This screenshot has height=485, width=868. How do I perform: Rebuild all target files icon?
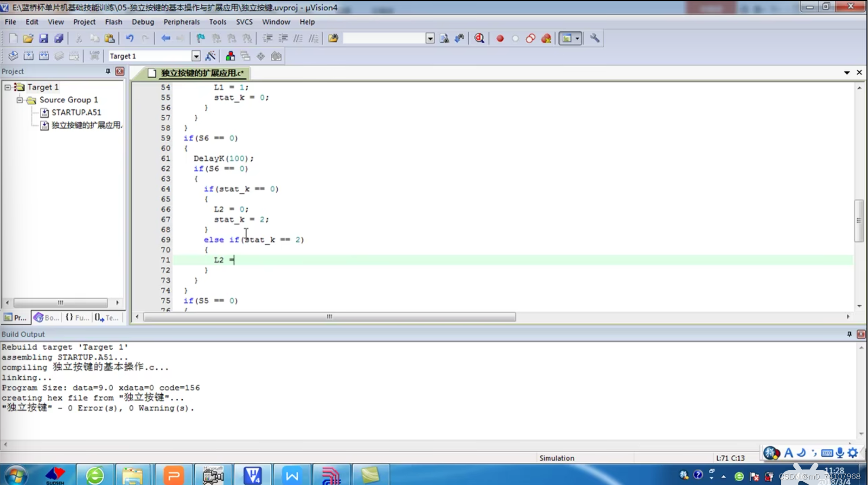coord(44,56)
